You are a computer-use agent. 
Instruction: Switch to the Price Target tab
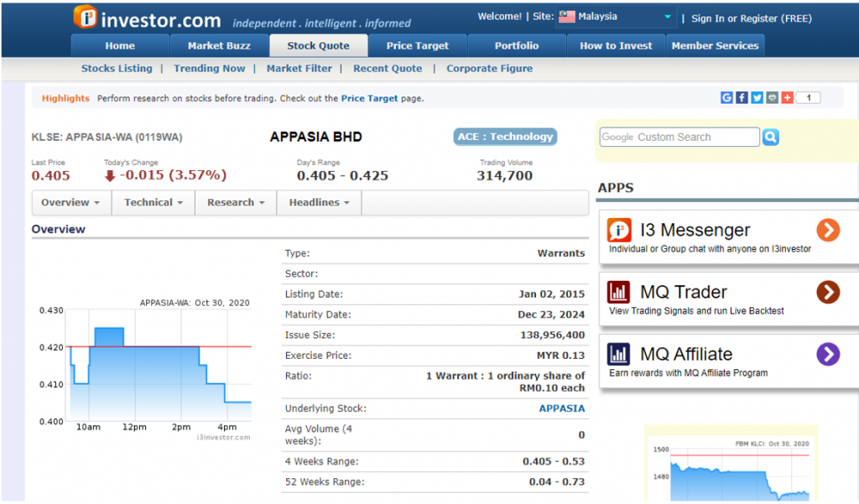[x=417, y=46]
